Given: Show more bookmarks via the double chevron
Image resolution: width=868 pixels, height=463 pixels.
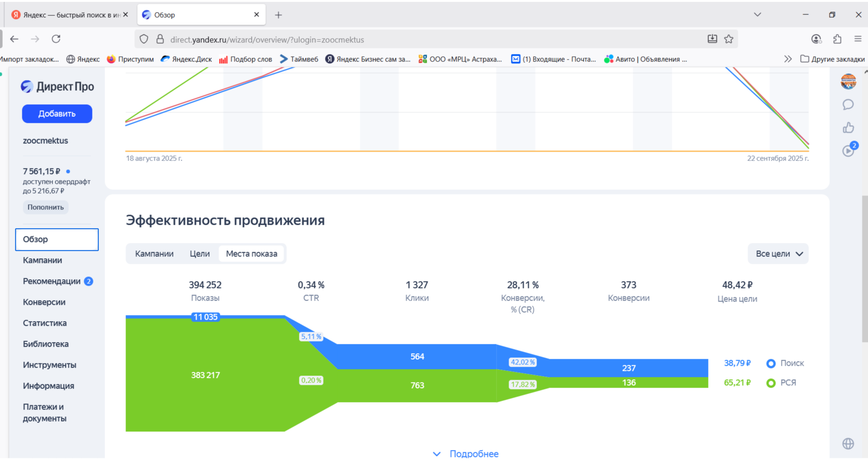Looking at the screenshot, I should click(x=788, y=59).
